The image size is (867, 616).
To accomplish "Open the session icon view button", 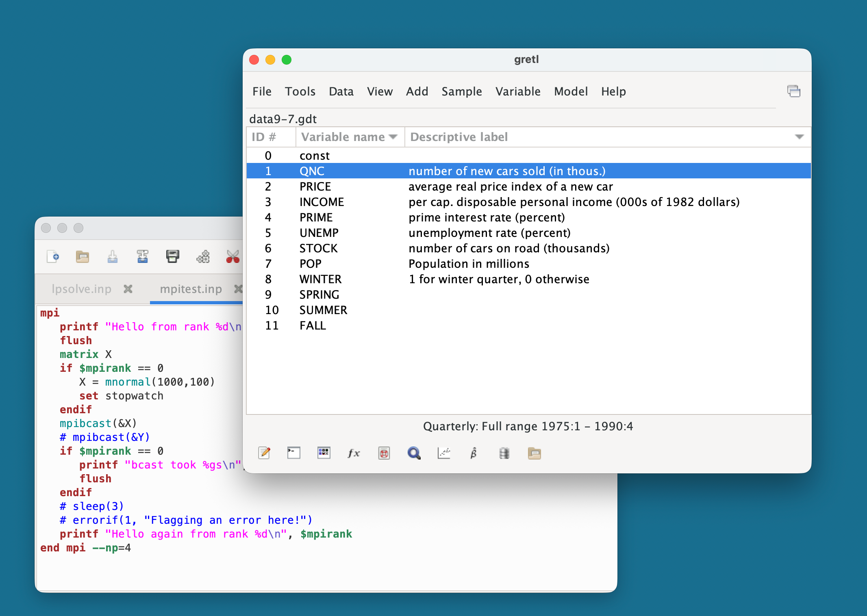I will (324, 453).
